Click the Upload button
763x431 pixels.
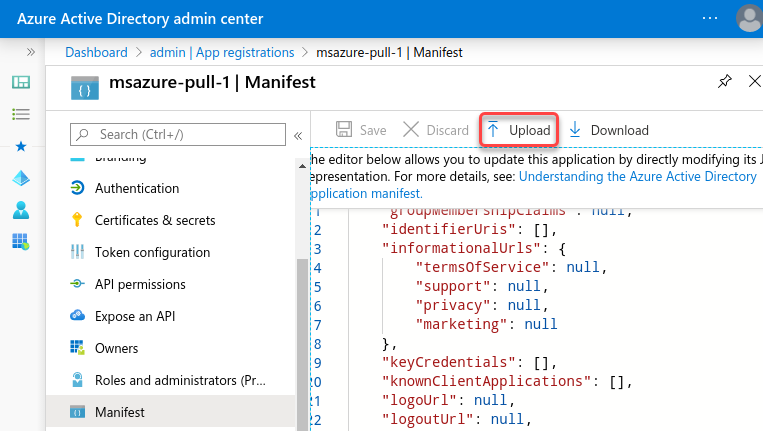pyautogui.click(x=518, y=130)
